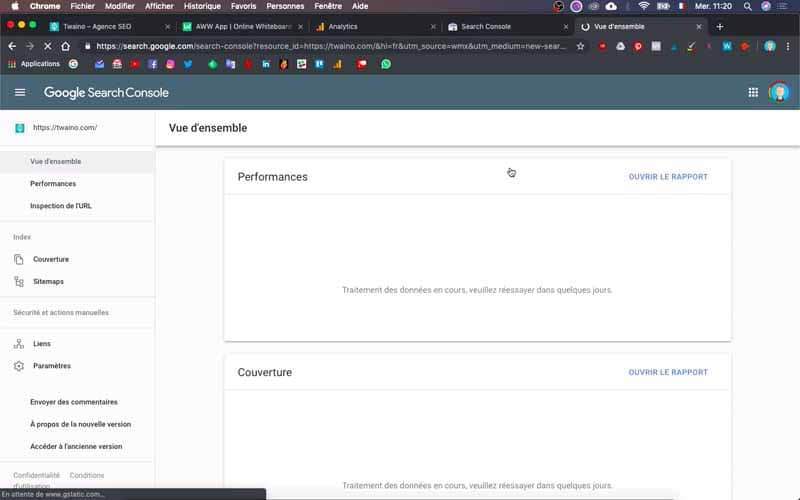The image size is (800, 500).
Task: Click the Mer. 11:20 clock in the menu bar
Action: click(x=713, y=6)
